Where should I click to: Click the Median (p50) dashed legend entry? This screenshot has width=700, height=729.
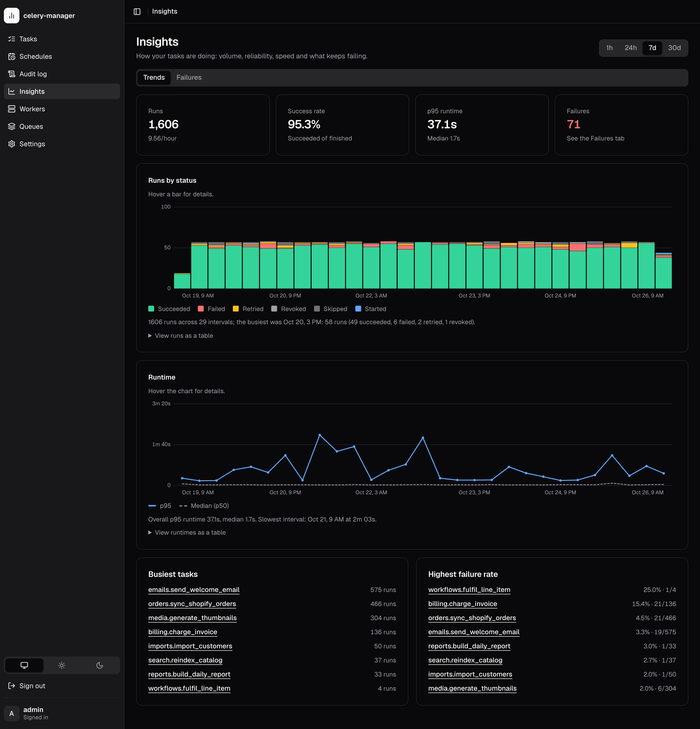point(204,506)
